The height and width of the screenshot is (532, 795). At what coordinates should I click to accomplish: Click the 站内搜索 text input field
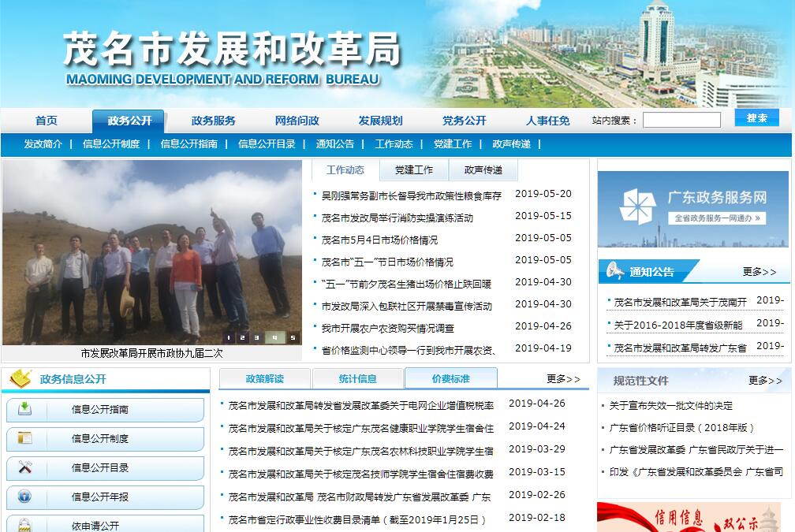681,121
